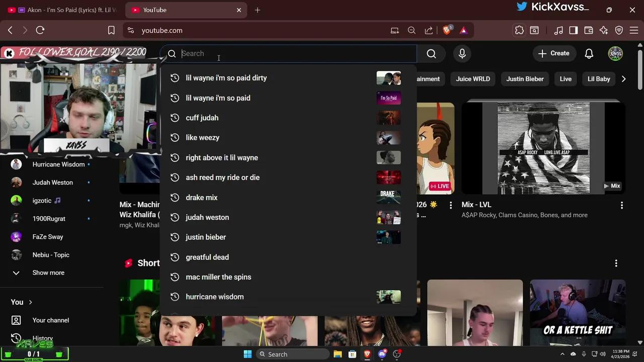
Task: Open the Brave VPN shield icon
Action: pos(619,30)
